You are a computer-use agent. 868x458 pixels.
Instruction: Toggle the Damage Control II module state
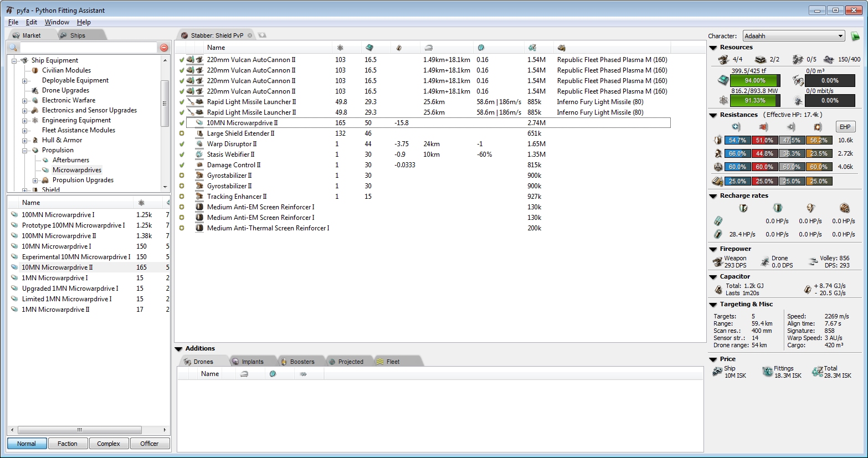(182, 165)
